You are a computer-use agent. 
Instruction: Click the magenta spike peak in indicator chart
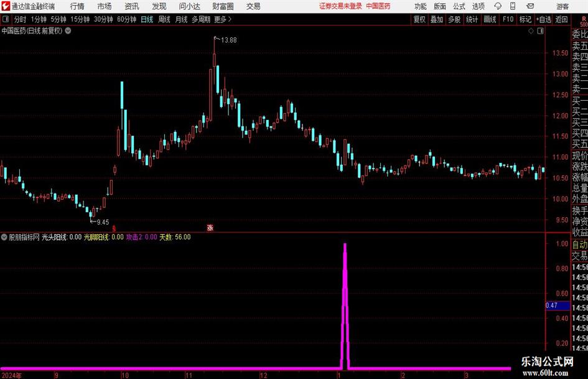coord(345,245)
